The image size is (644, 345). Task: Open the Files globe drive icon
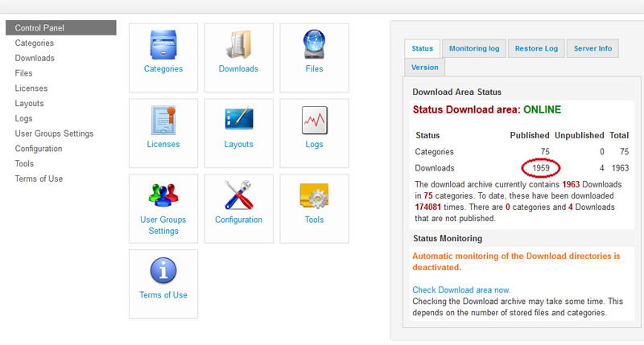314,44
